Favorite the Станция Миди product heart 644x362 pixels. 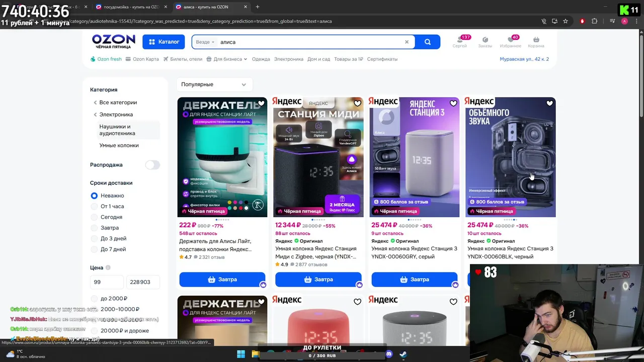[x=357, y=104]
